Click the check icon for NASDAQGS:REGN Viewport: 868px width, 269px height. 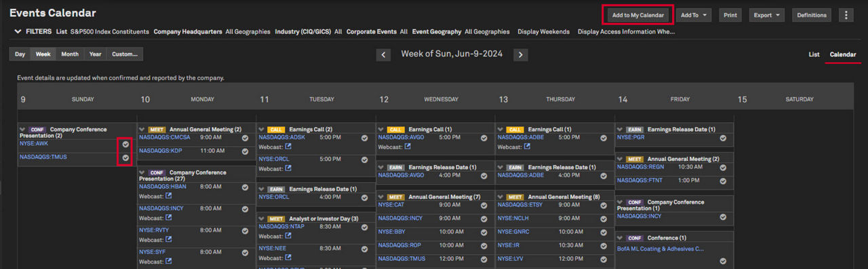coord(723,168)
